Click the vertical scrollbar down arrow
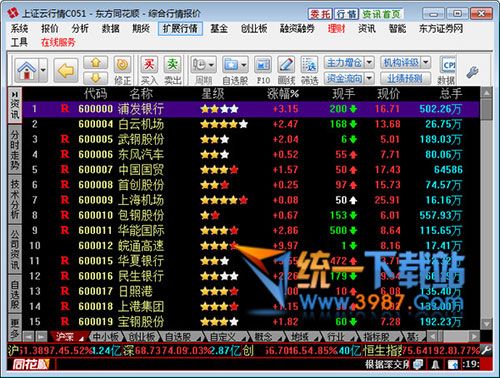Screen dimensions: 500x378 (486, 324)
